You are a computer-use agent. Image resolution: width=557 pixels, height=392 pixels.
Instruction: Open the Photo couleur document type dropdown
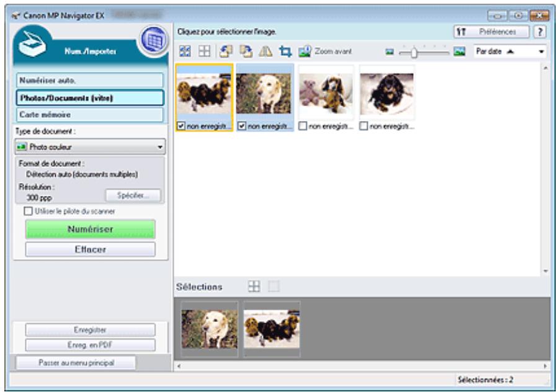click(90, 146)
